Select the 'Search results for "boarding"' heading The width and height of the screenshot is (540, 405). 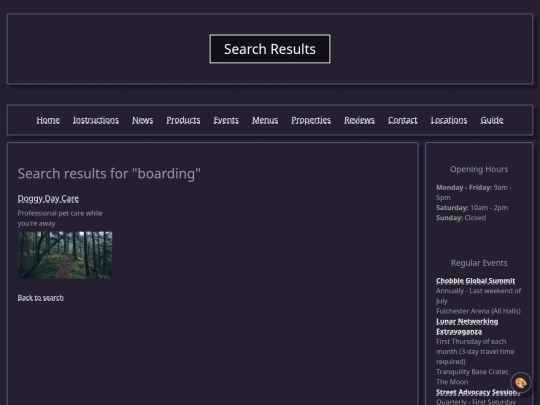[x=109, y=174]
